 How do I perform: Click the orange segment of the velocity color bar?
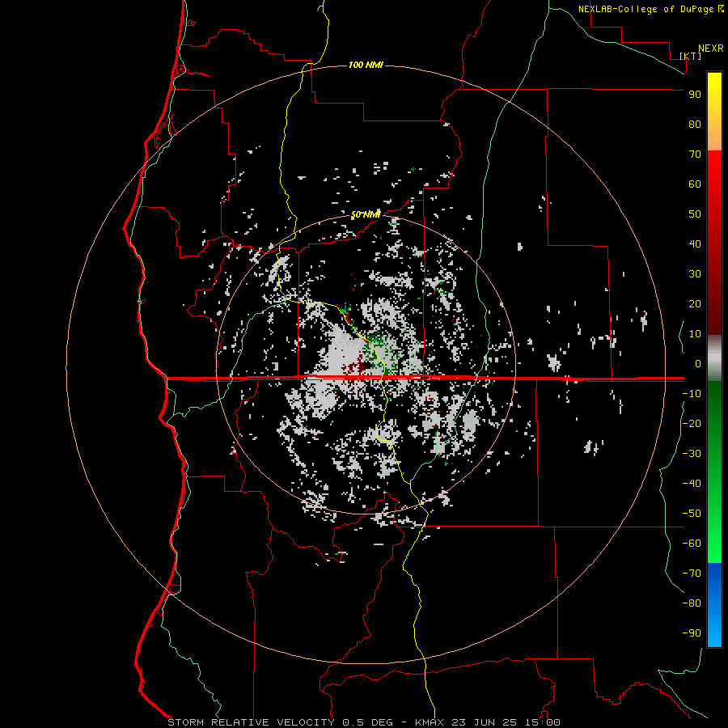tap(714, 134)
